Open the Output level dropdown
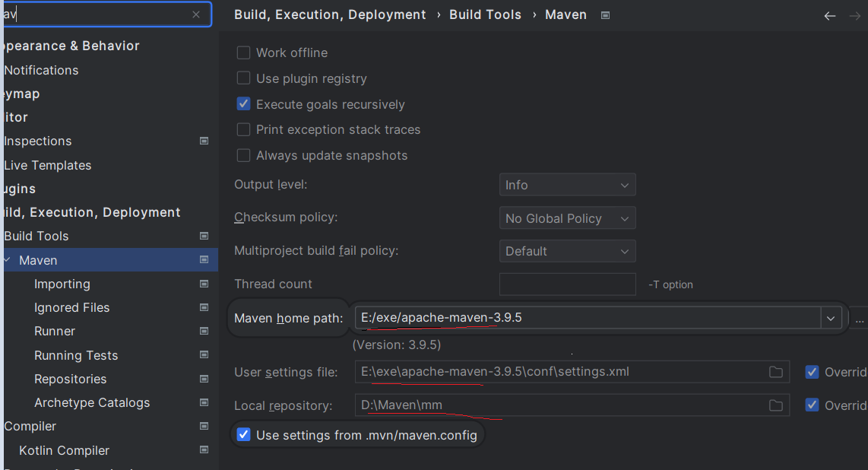This screenshot has height=470, width=868. (568, 185)
